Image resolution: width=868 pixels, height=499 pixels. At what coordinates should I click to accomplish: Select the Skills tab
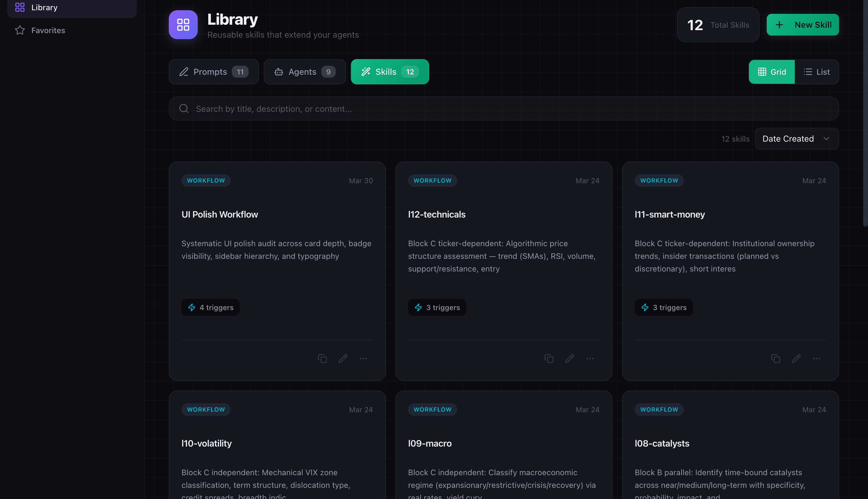[390, 72]
